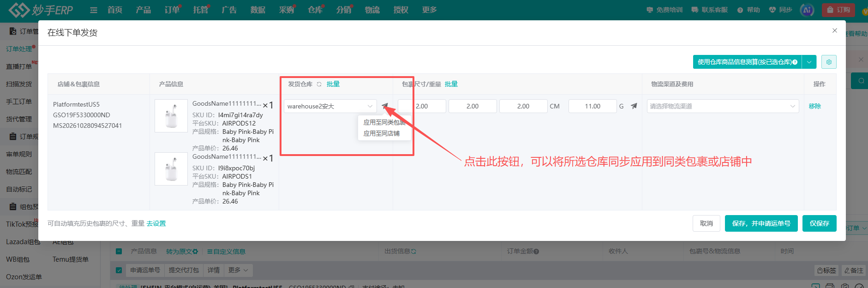Click 使用仓库商品信息测算(按已选仓库) button

[x=747, y=62]
